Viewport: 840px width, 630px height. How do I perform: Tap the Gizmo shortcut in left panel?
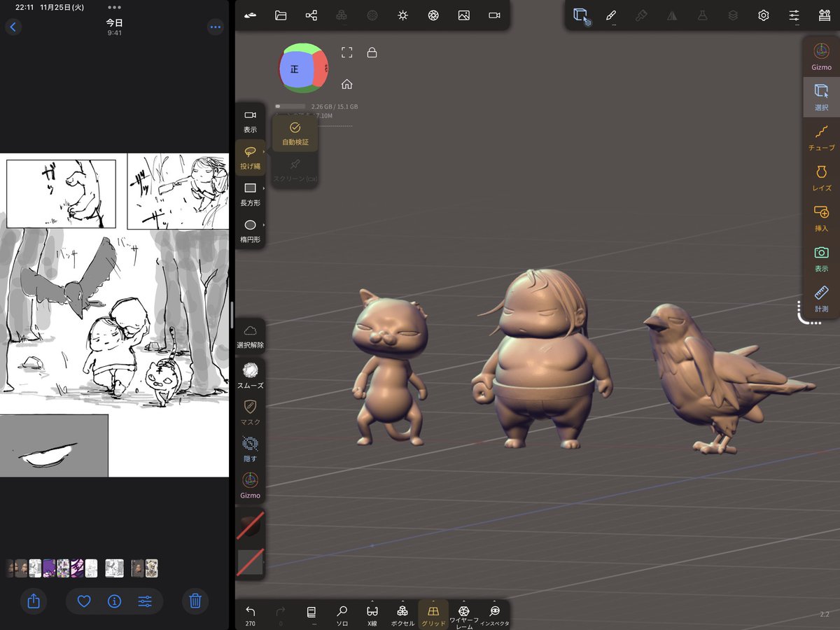click(250, 486)
